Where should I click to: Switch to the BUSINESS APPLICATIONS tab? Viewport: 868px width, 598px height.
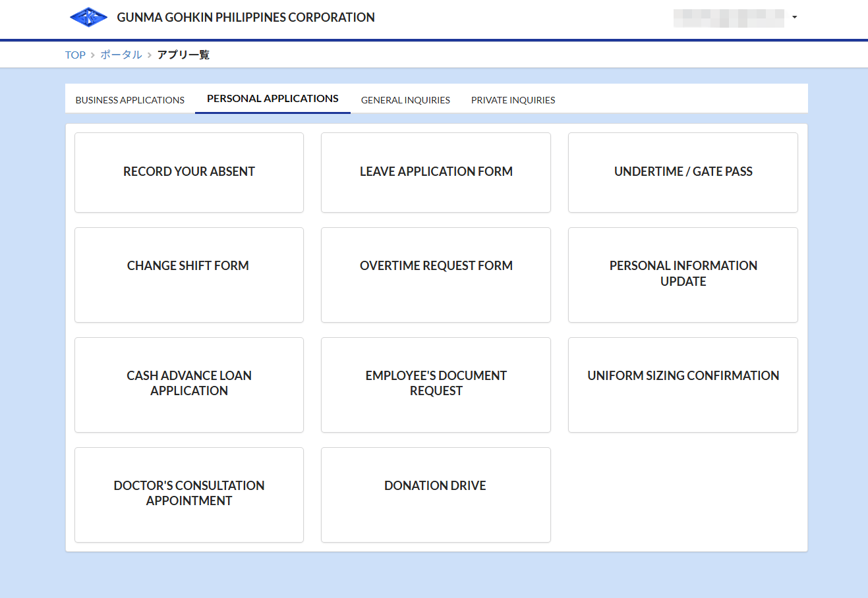130,99
